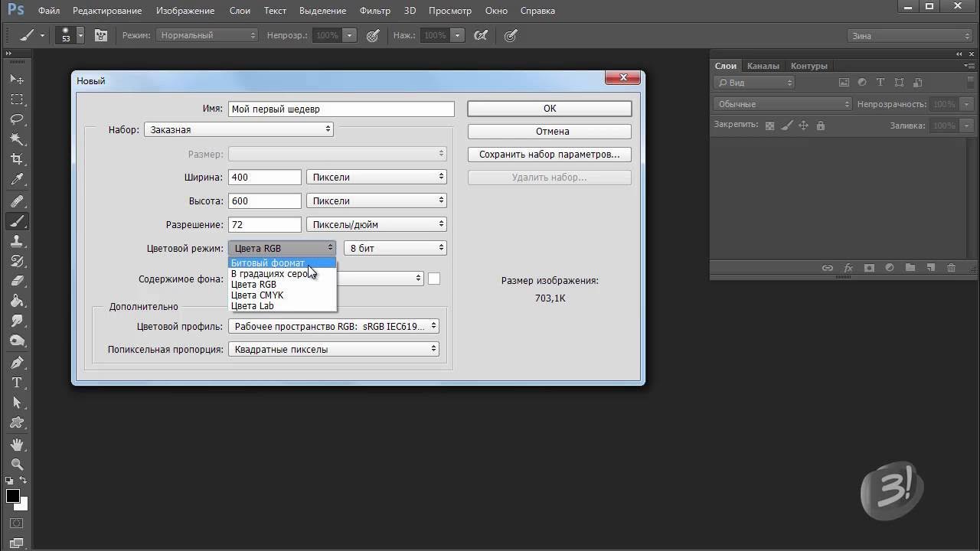The height and width of the screenshot is (551, 980).
Task: Click the background content color swatch
Action: 434,279
